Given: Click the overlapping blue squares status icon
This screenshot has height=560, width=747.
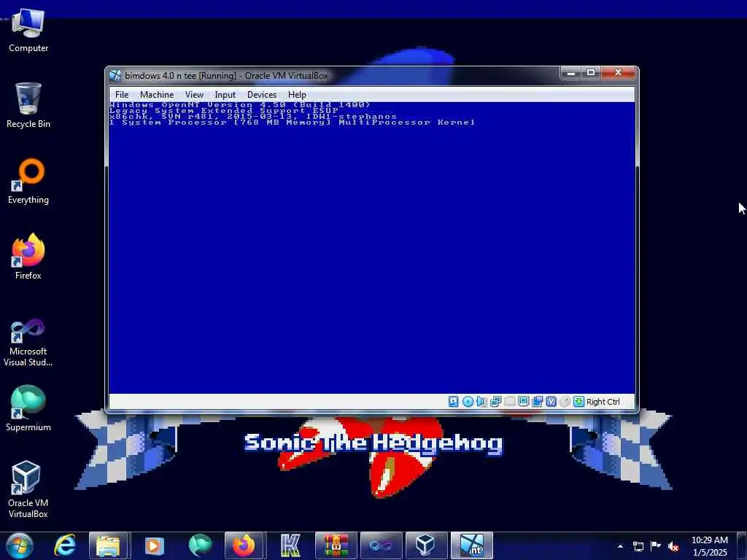Looking at the screenshot, I should (x=537, y=402).
